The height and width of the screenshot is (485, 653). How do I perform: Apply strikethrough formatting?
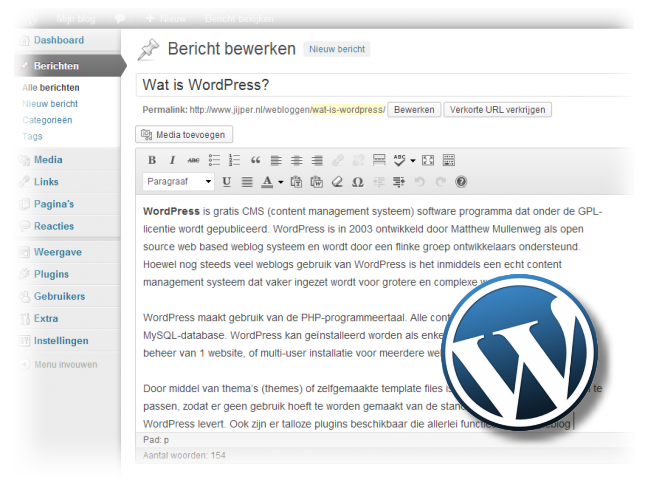pyautogui.click(x=193, y=160)
